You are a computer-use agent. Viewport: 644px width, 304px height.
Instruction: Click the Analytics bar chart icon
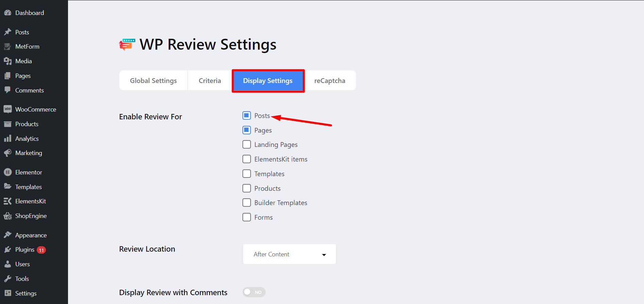7,138
